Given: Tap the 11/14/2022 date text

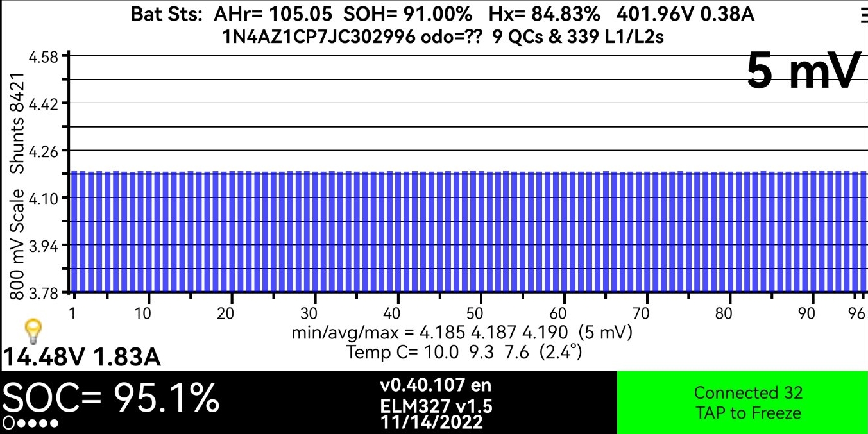Looking at the screenshot, I should coord(431,422).
